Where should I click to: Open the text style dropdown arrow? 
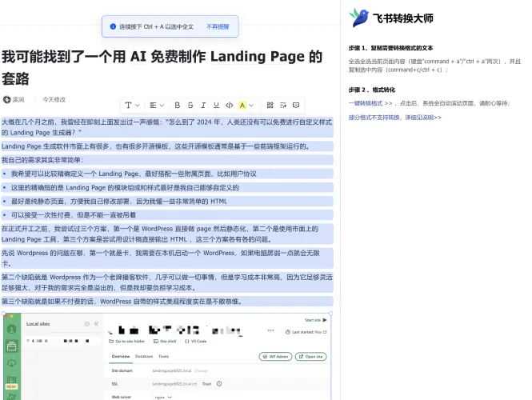coord(138,106)
